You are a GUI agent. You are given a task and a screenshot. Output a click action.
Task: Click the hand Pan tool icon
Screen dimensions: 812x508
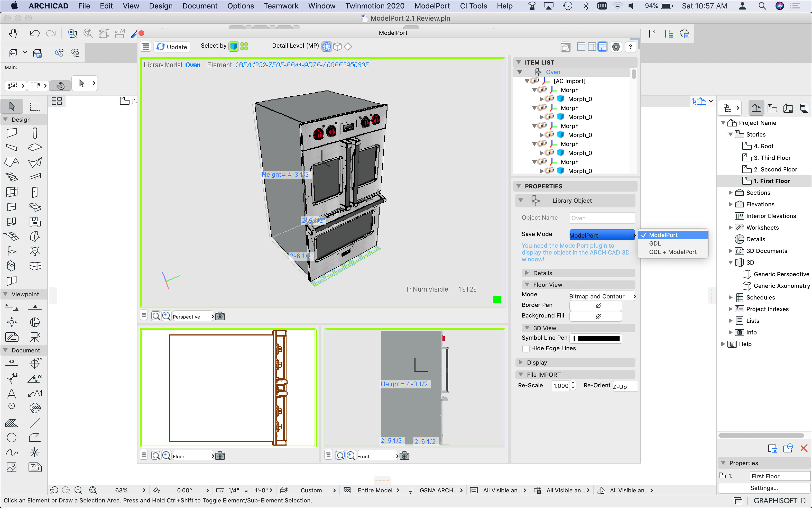click(x=13, y=33)
